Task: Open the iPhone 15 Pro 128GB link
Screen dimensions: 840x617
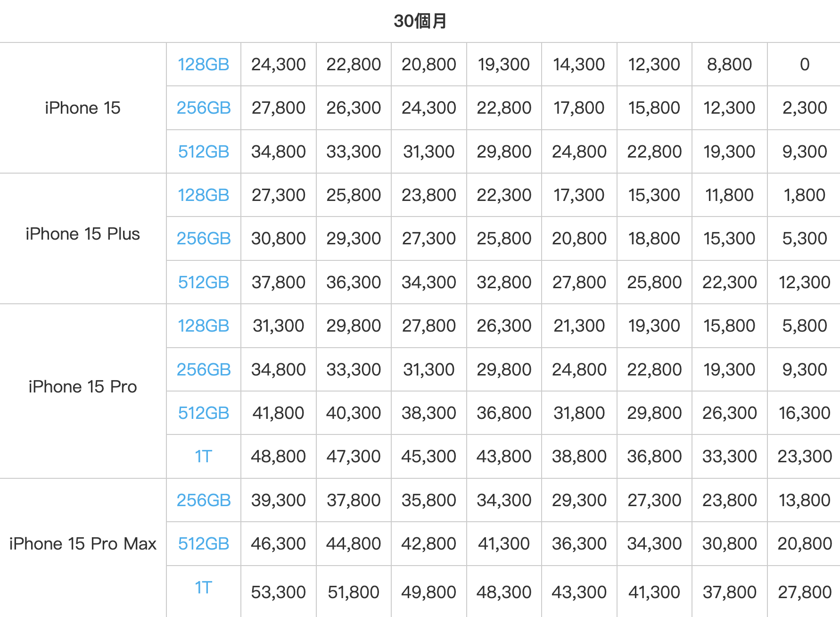Action: [203, 326]
